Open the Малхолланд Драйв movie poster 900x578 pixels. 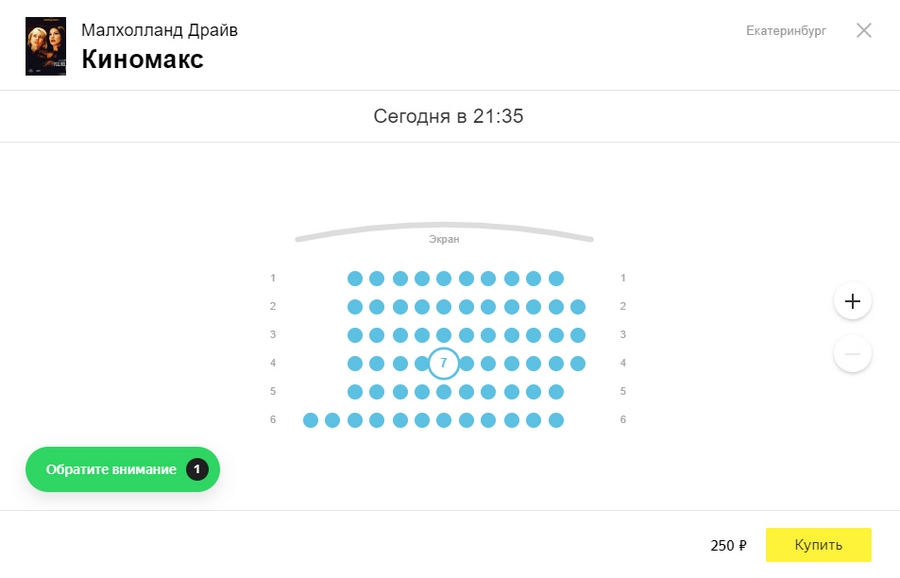[x=45, y=46]
